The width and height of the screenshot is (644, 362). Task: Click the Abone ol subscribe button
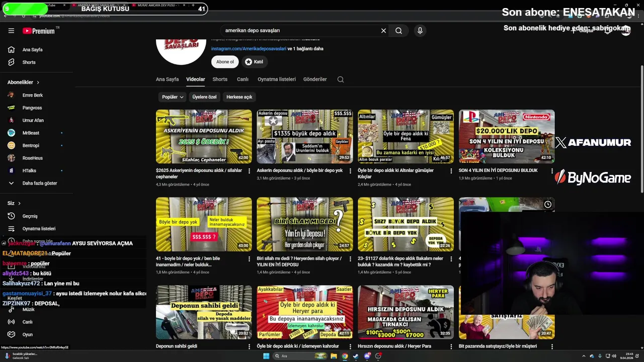(x=225, y=62)
